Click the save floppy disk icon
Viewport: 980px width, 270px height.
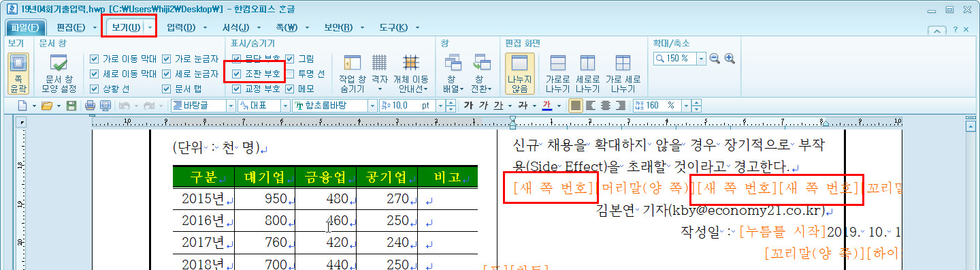point(71,106)
